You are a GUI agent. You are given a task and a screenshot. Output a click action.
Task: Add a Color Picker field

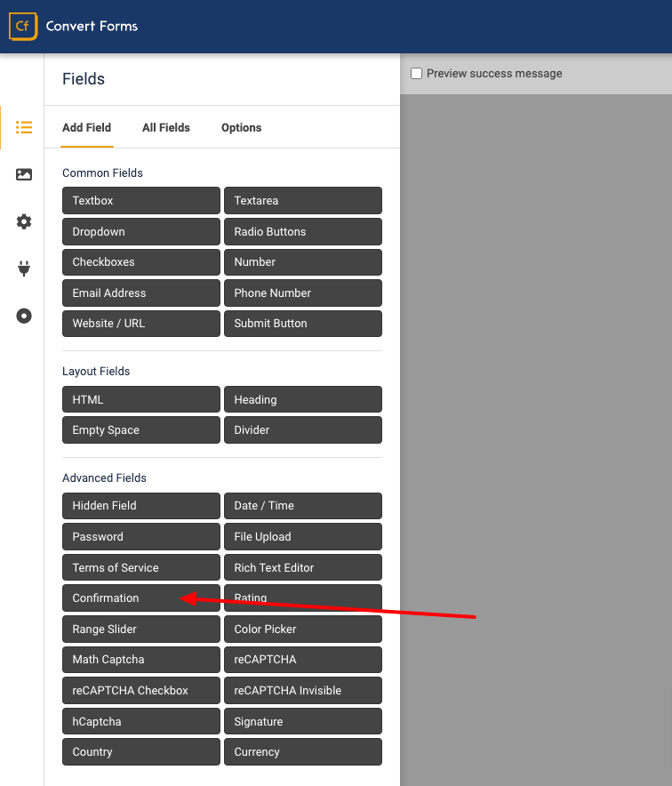303,630
